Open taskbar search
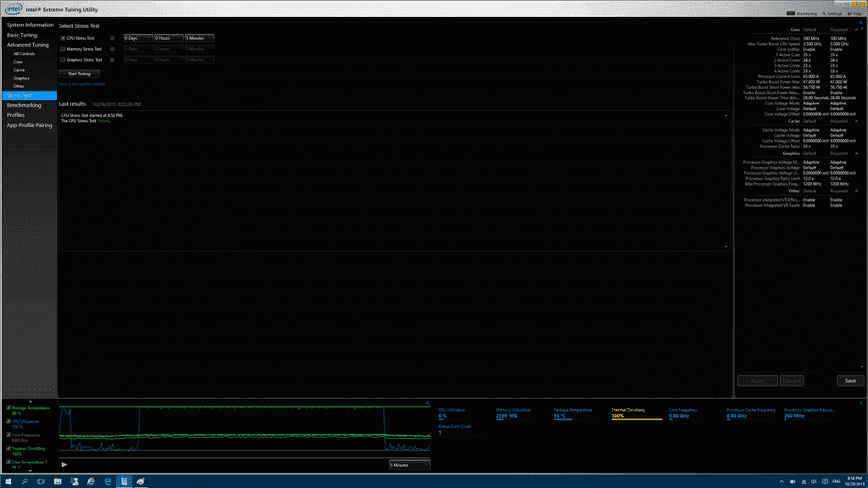 coord(25,481)
